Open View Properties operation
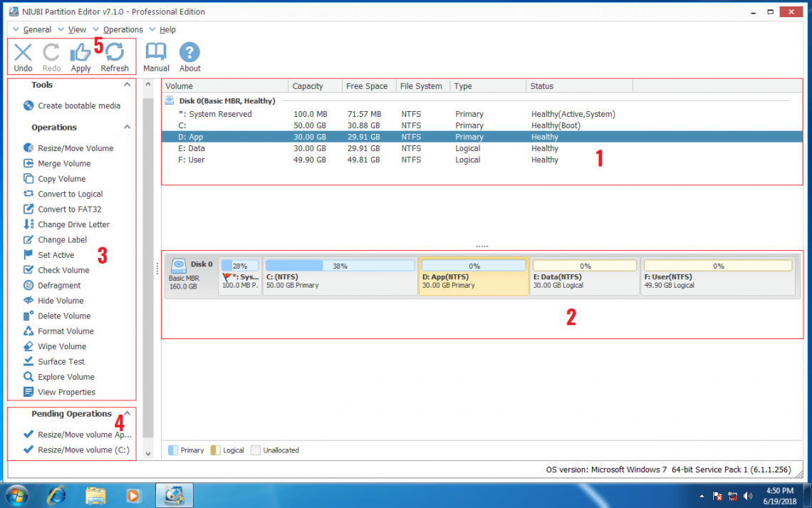 [x=59, y=392]
